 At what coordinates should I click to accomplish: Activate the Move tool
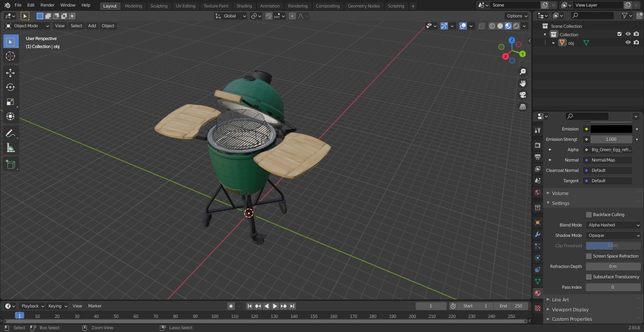pos(10,73)
